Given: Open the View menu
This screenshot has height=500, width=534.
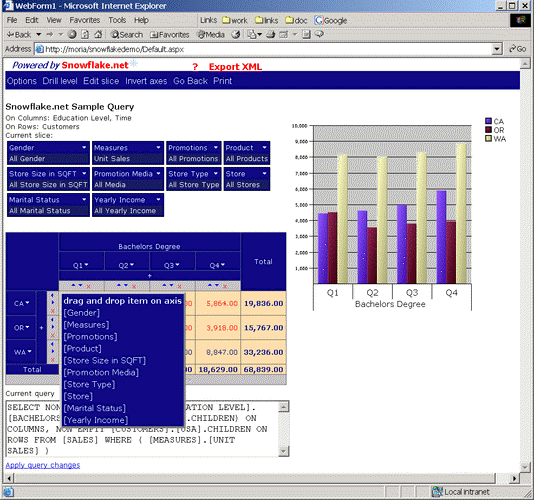Looking at the screenshot, I should tap(54, 20).
